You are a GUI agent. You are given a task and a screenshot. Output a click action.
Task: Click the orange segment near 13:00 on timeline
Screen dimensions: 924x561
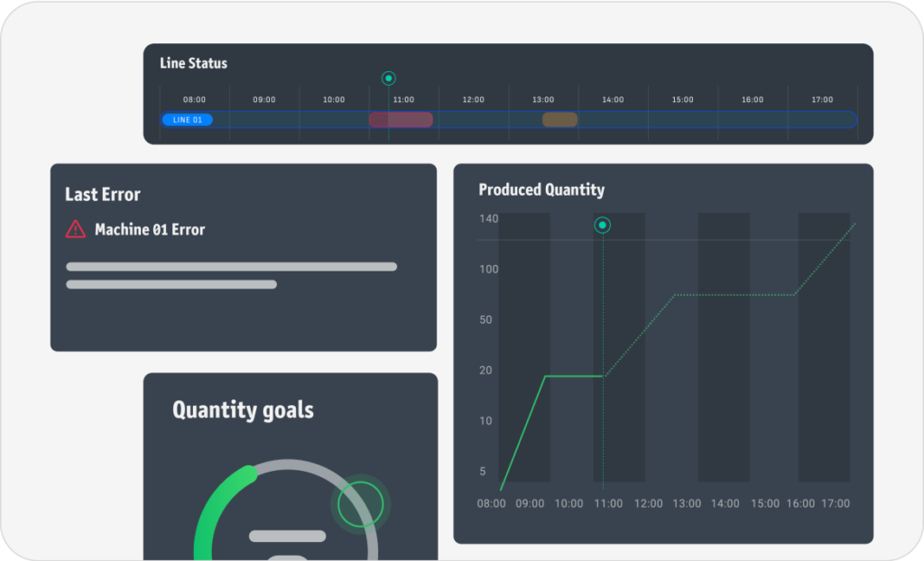(559, 120)
